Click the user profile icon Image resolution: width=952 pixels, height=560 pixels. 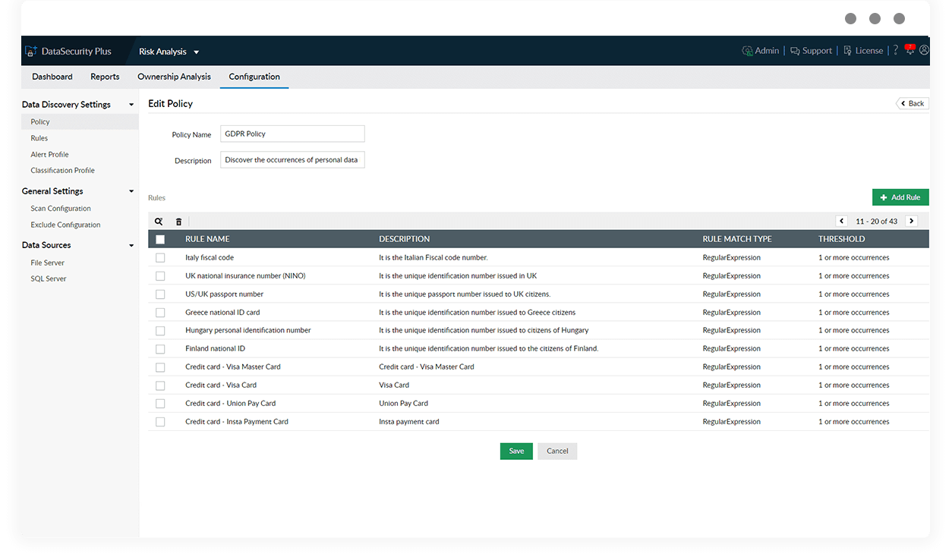[924, 50]
